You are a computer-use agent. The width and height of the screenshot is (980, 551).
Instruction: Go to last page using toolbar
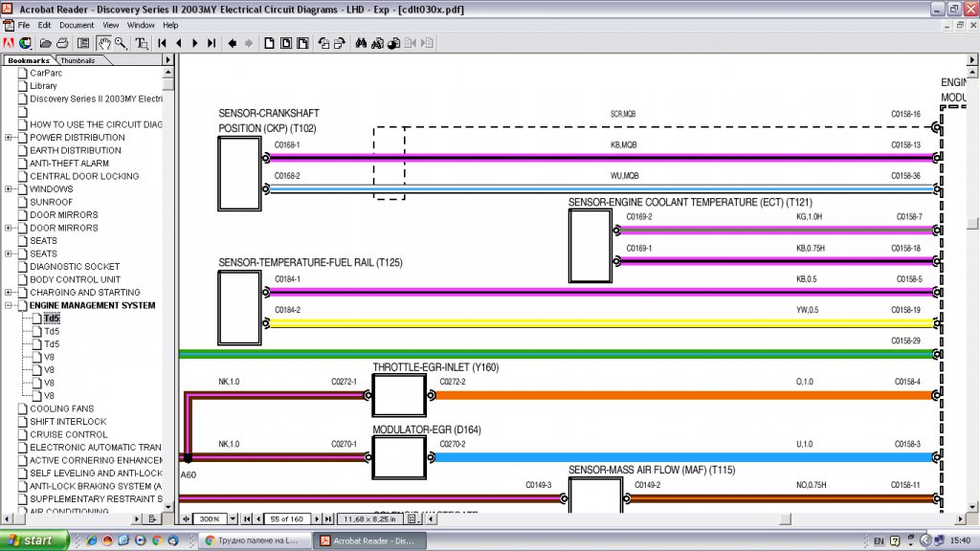212,43
